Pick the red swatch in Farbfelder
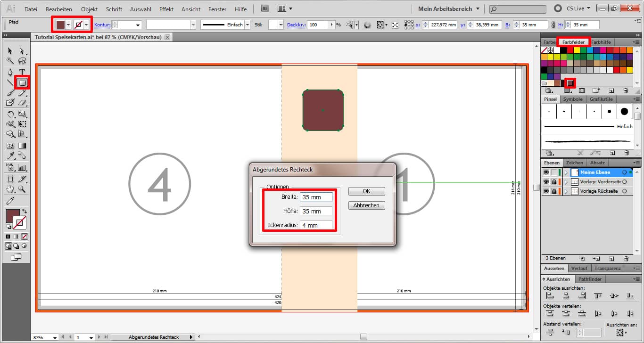 (570, 50)
